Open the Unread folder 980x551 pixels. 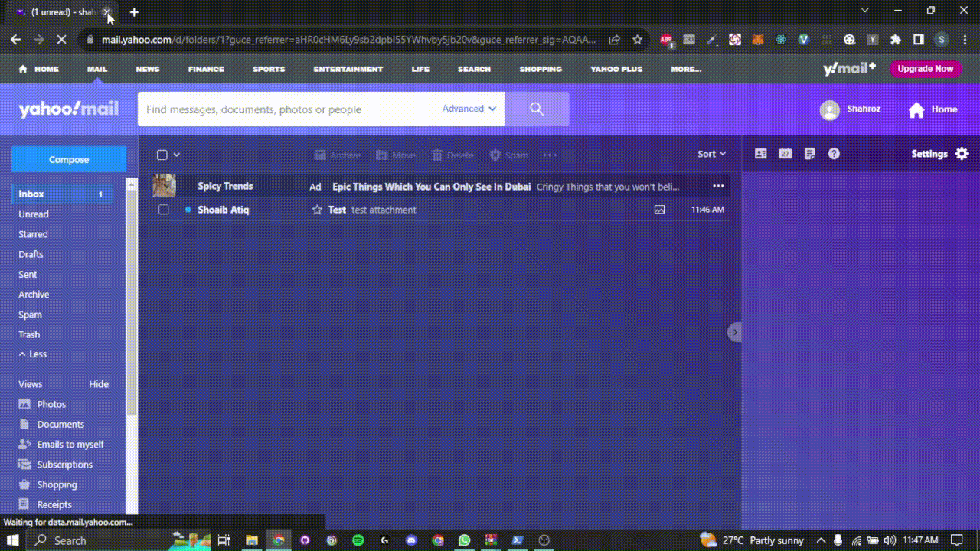coord(34,214)
